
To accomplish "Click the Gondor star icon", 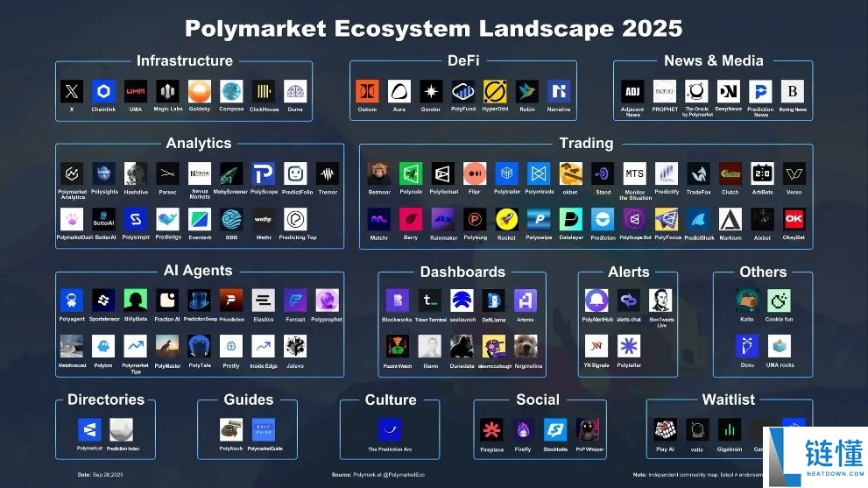I will coord(431,91).
